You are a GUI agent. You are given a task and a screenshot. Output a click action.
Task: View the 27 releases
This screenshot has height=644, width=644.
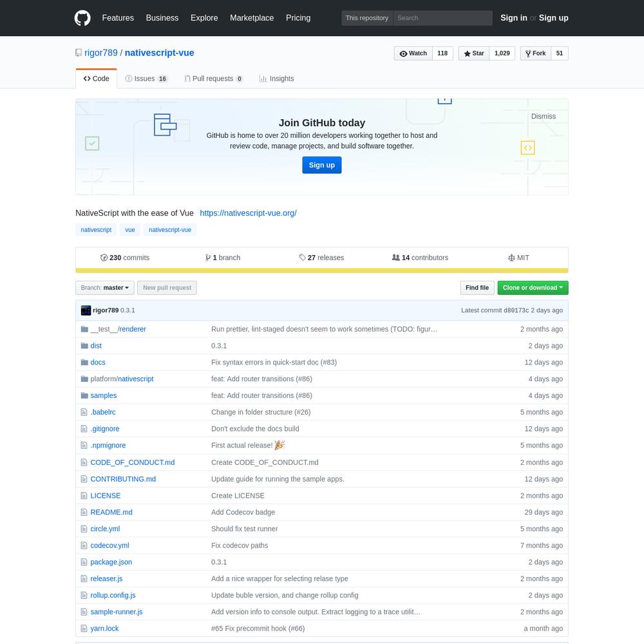pyautogui.click(x=321, y=258)
